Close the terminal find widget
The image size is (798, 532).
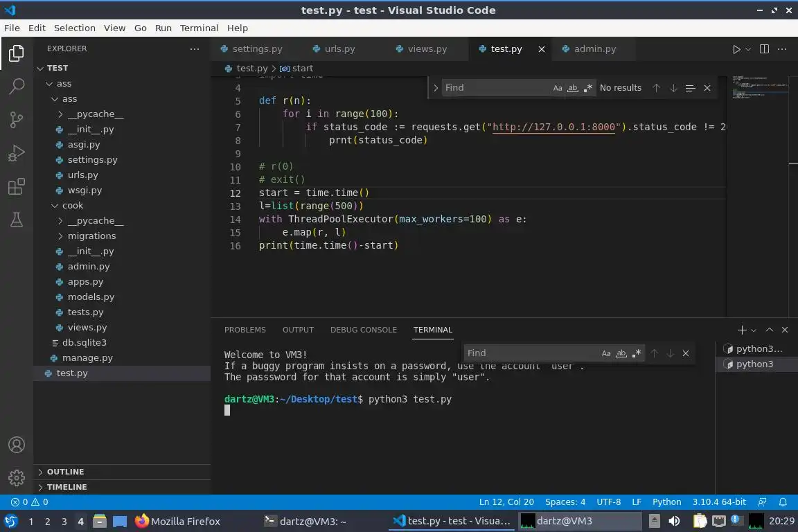coord(686,353)
